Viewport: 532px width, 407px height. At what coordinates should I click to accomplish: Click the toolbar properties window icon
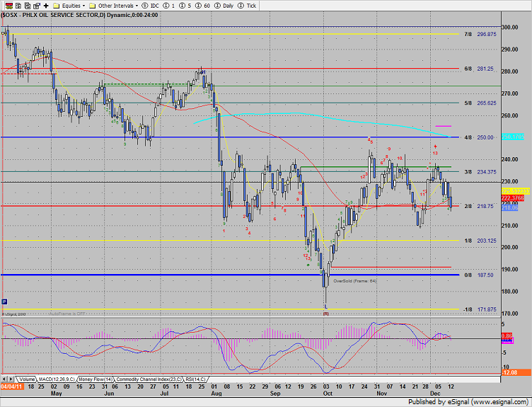point(36,6)
